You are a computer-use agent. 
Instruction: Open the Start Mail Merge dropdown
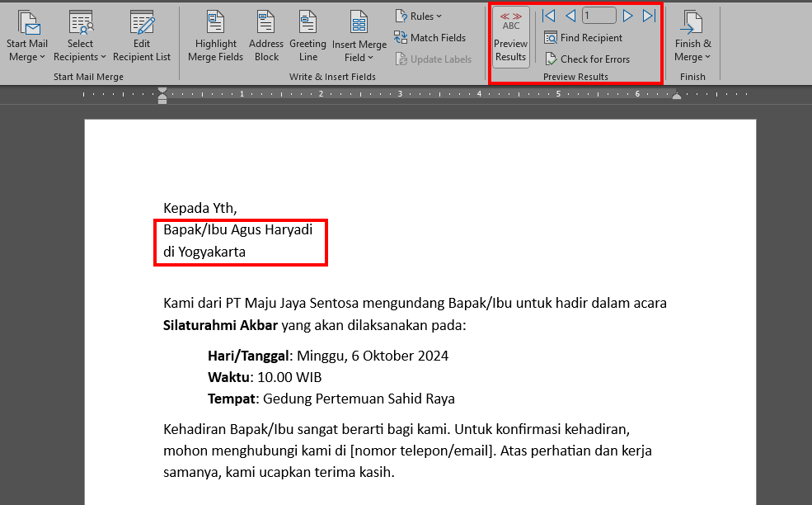[x=27, y=34]
